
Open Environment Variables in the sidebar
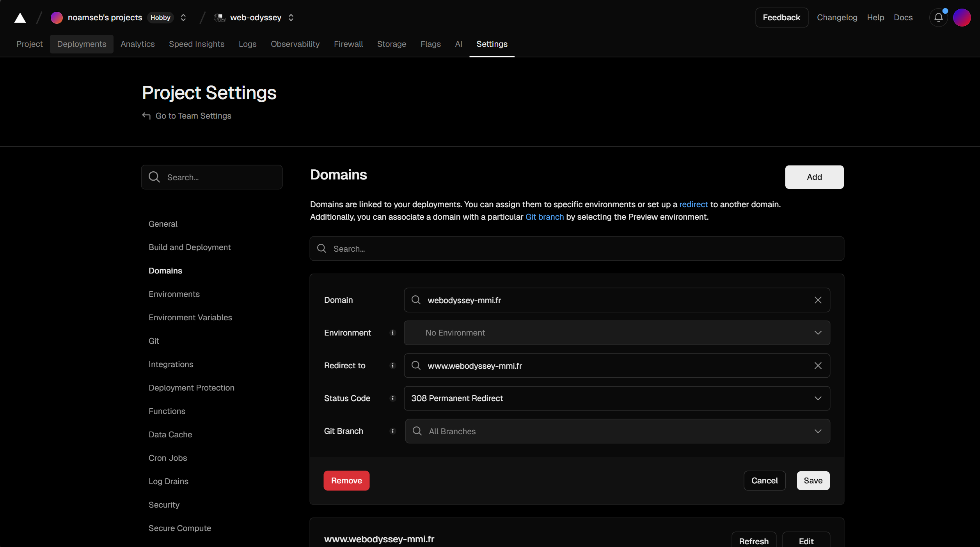point(190,318)
